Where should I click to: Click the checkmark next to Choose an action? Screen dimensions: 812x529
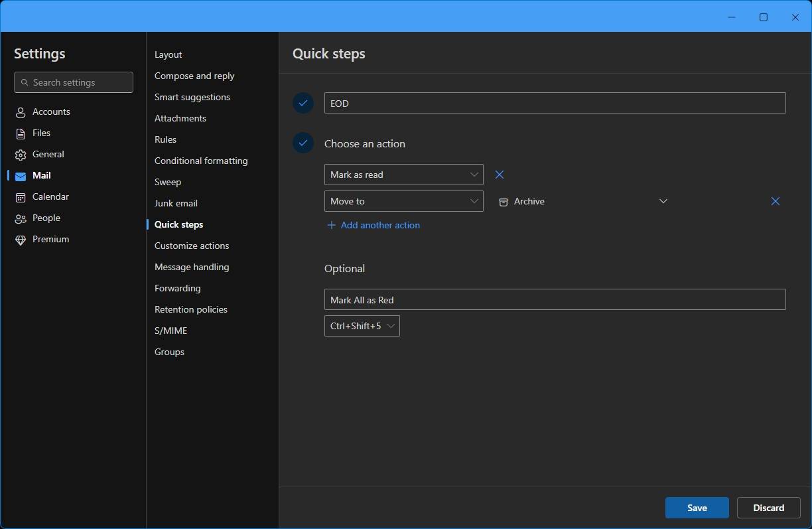click(x=303, y=143)
